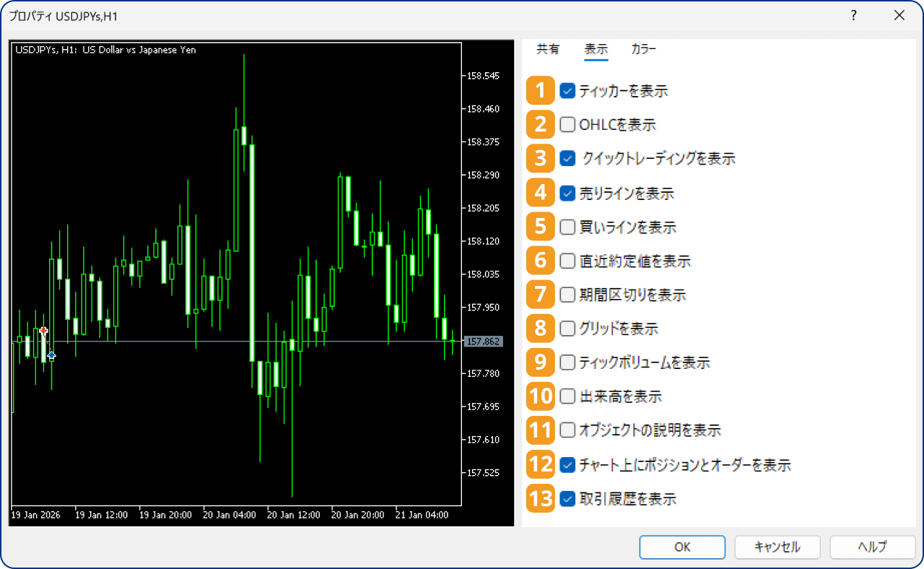Confirm changes with the OK button
The width and height of the screenshot is (924, 569).
(x=681, y=547)
